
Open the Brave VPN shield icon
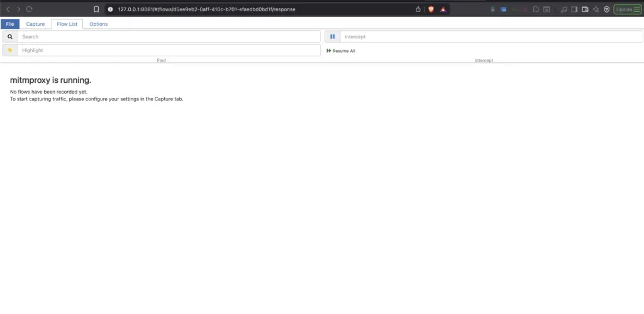click(x=607, y=9)
